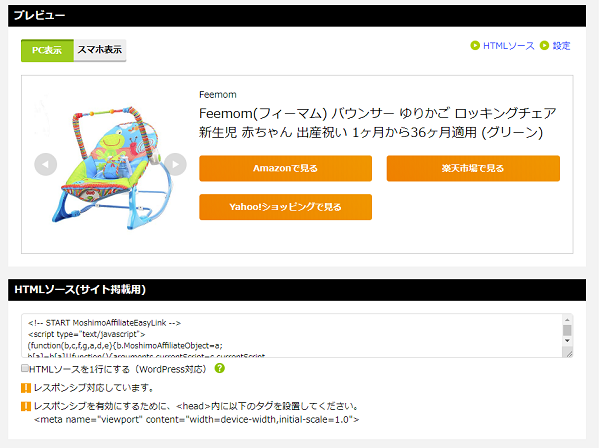
Task: Click the meta name="viewport" tag text
Action: point(197,420)
